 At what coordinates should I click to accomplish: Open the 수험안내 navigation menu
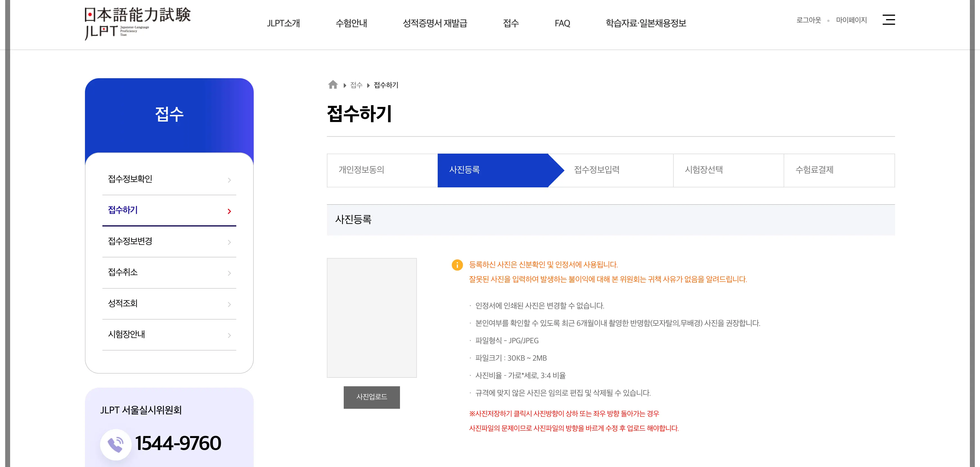tap(352, 23)
